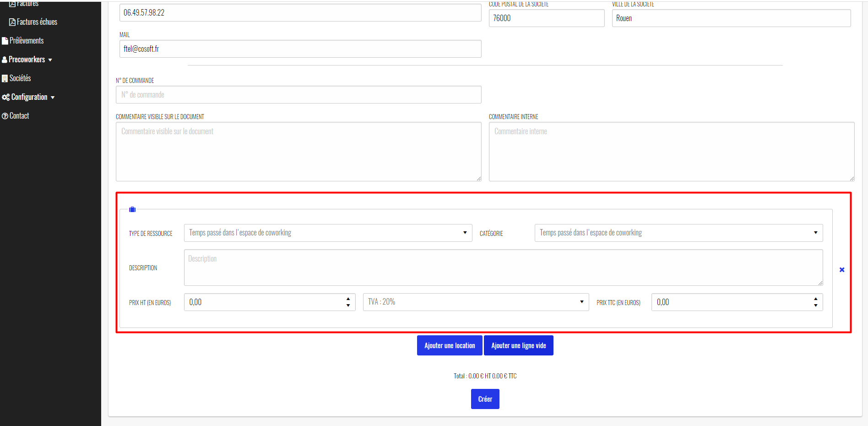Click the Total HT TTC summary text

pyautogui.click(x=485, y=376)
